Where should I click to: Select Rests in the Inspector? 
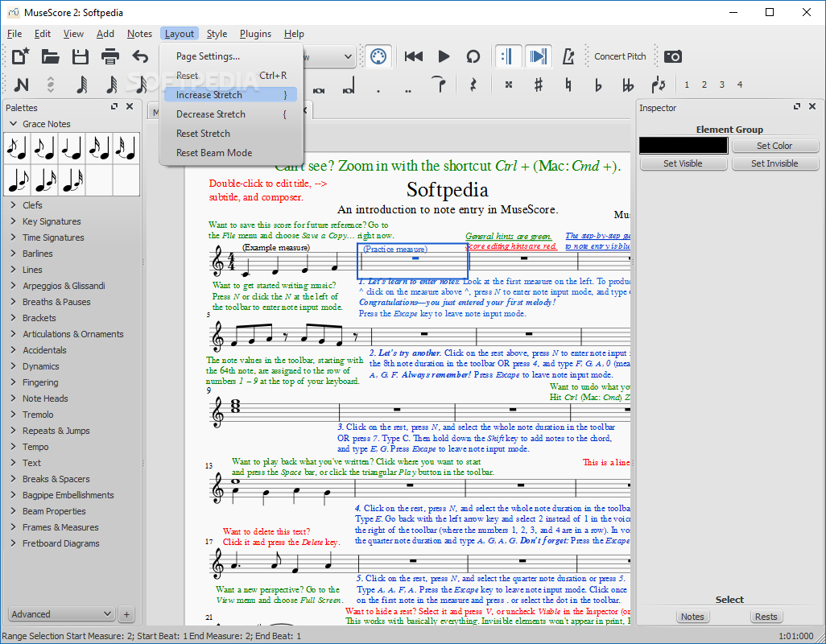(x=766, y=617)
